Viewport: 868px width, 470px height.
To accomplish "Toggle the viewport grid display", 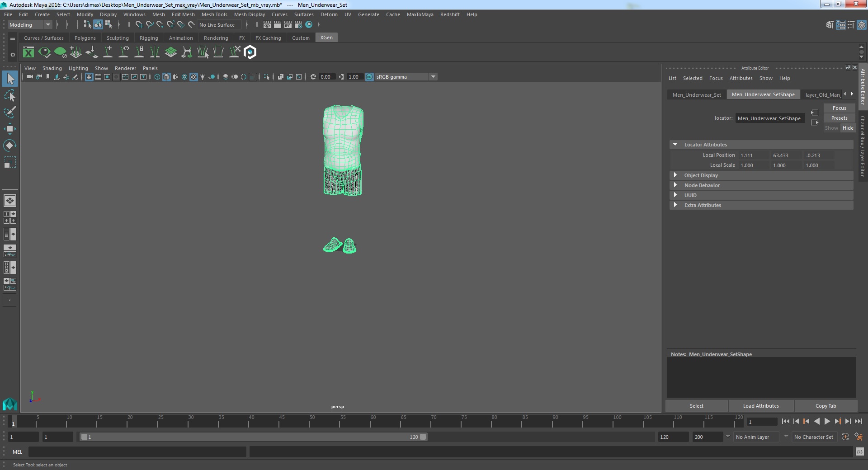I will coord(89,77).
